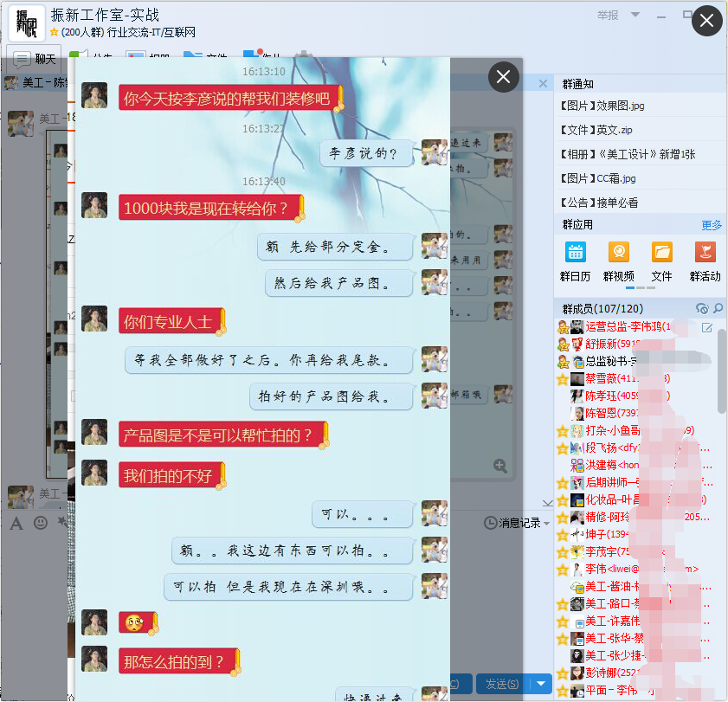Image resolution: width=728 pixels, height=702 pixels.
Task: Search group members with magnifier icon
Action: (x=718, y=309)
